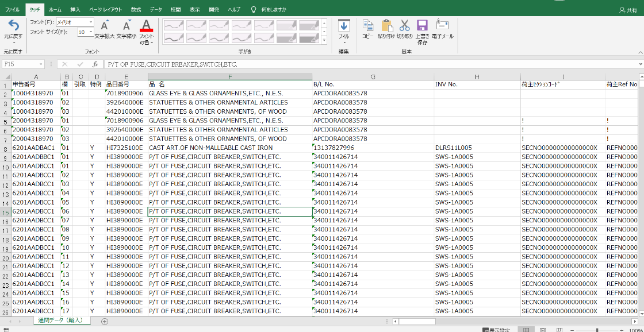Click the 元に戻す undo arrow icon
644x332 pixels.
tap(14, 25)
